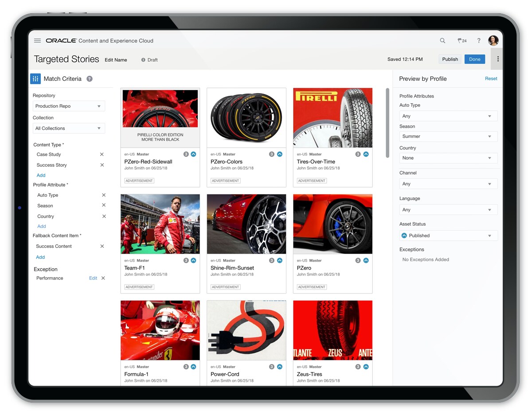Click ADVERTISEMENT tag on PZero-Colors card
The height and width of the screenshot is (415, 532).
tap(226, 180)
